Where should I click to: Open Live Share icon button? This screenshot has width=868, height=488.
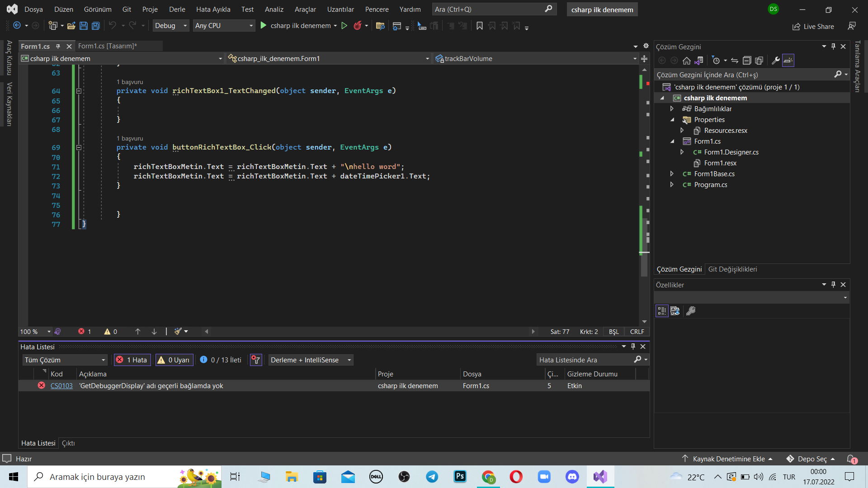click(796, 27)
